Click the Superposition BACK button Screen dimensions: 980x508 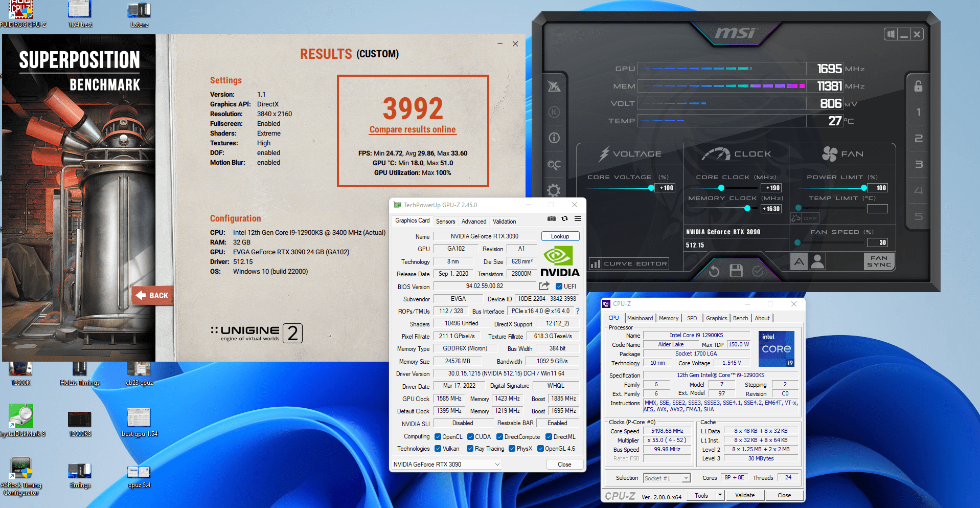pos(152,295)
